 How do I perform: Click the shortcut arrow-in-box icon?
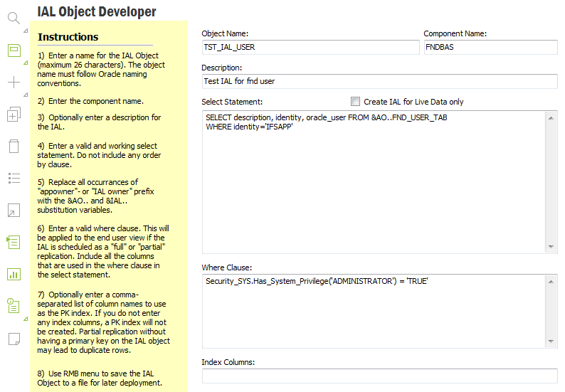click(14, 210)
